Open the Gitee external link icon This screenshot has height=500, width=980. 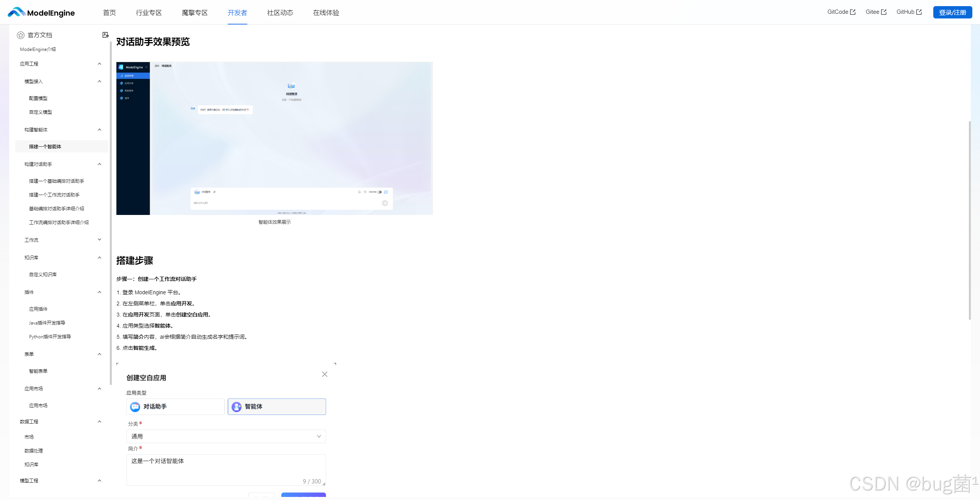(884, 12)
